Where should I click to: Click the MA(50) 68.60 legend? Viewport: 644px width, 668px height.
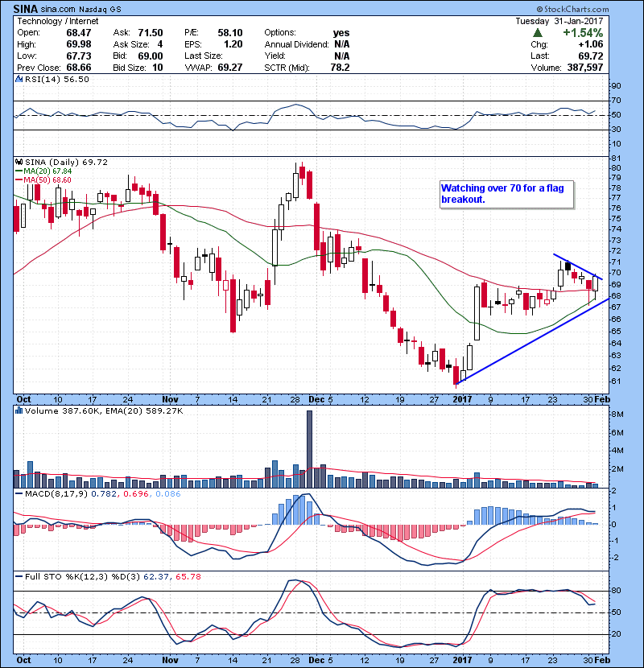(x=47, y=180)
